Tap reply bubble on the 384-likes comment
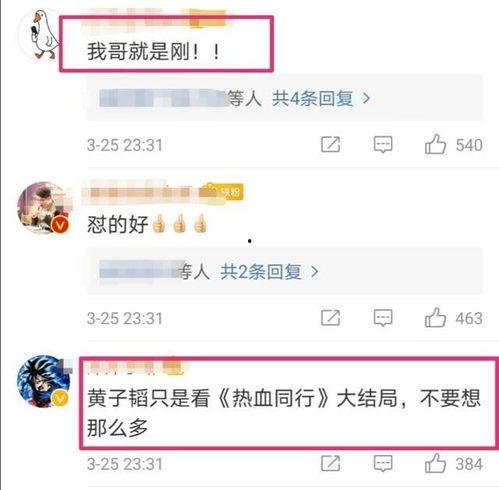 (x=383, y=463)
